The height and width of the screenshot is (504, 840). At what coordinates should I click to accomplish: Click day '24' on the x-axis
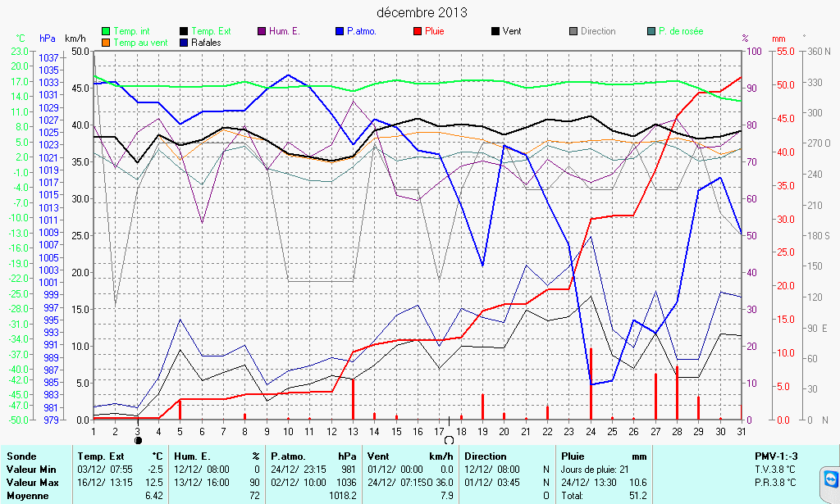pyautogui.click(x=591, y=431)
